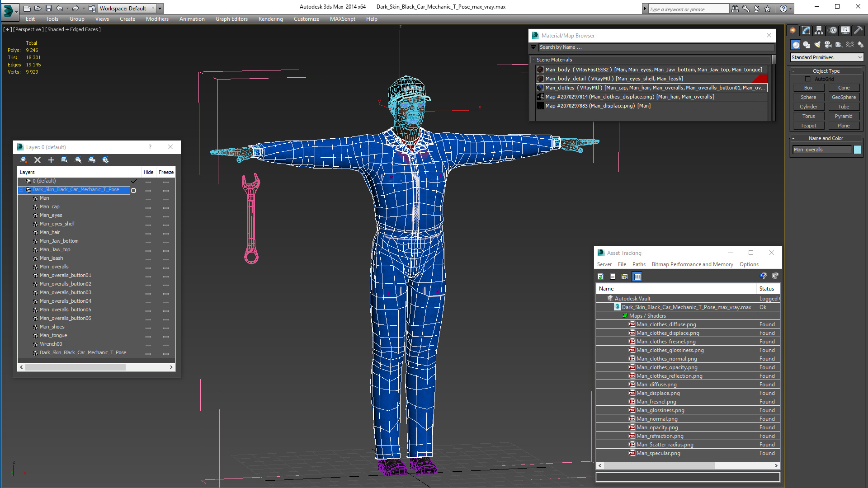Toggle visibility of Man_overalls layer

(x=148, y=266)
